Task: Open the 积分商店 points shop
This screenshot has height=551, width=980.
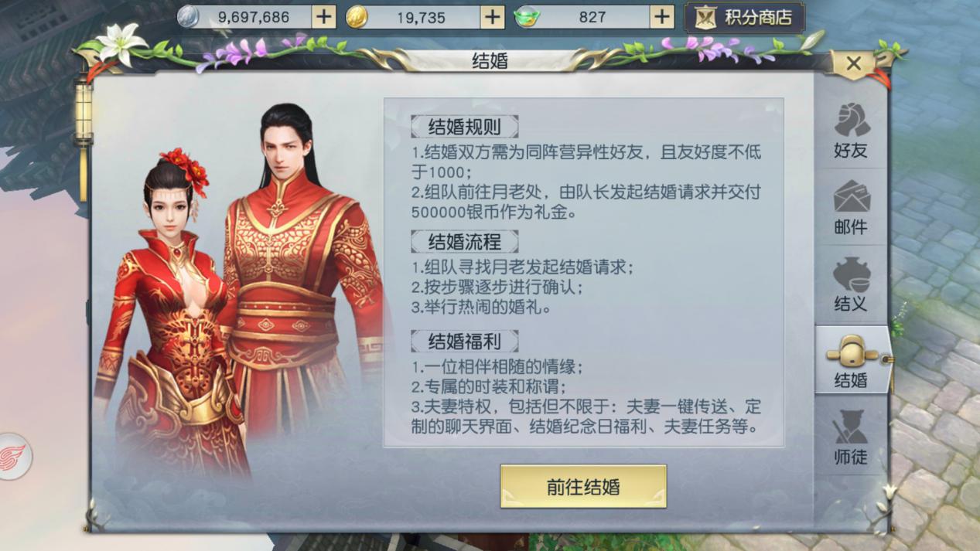Action: pyautogui.click(x=744, y=18)
